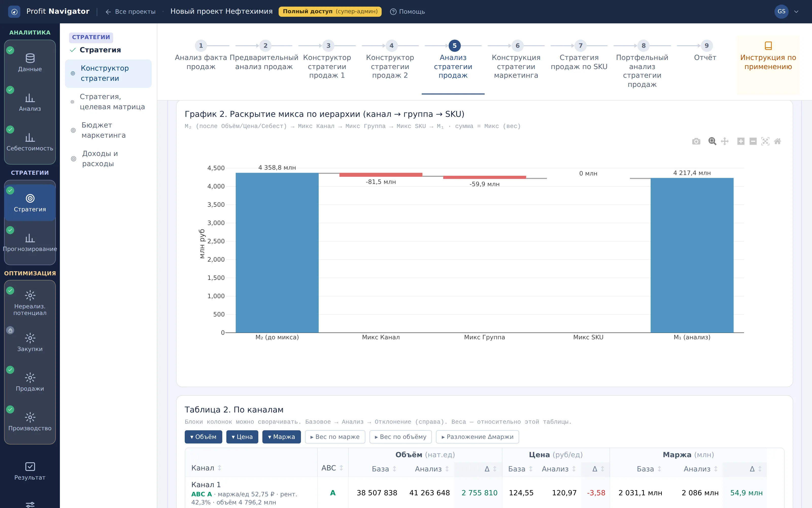
Task: Sort by Цена Анализ column
Action: coord(559,469)
